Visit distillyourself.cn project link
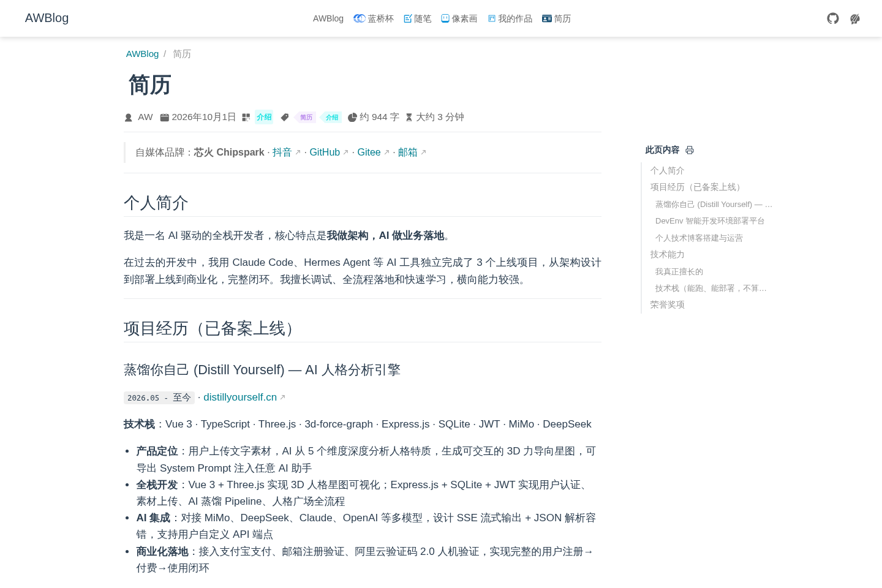The image size is (882, 588). [x=244, y=398]
